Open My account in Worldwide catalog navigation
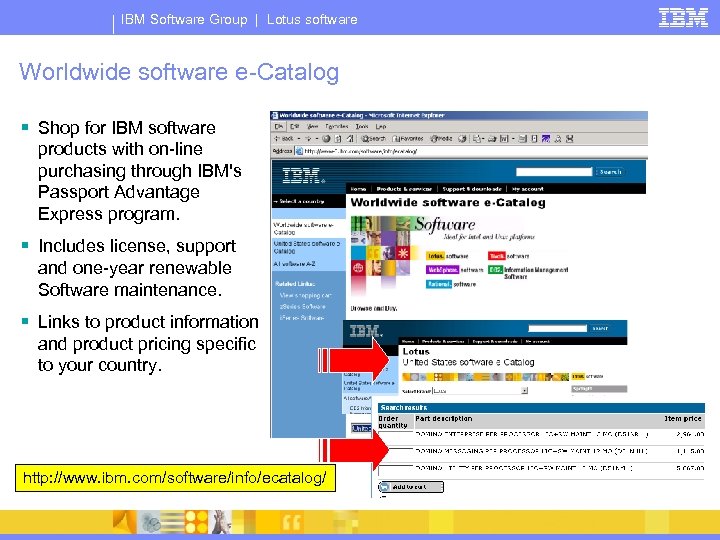 527,189
